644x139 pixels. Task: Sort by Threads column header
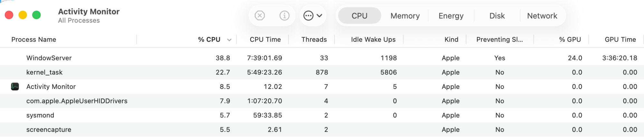point(314,39)
